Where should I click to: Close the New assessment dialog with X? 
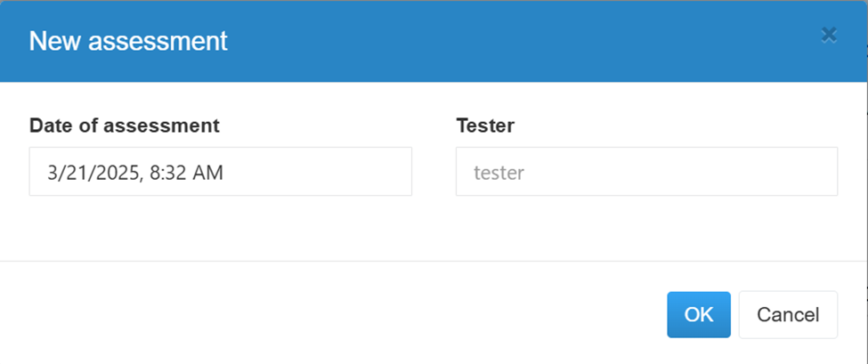tap(829, 36)
